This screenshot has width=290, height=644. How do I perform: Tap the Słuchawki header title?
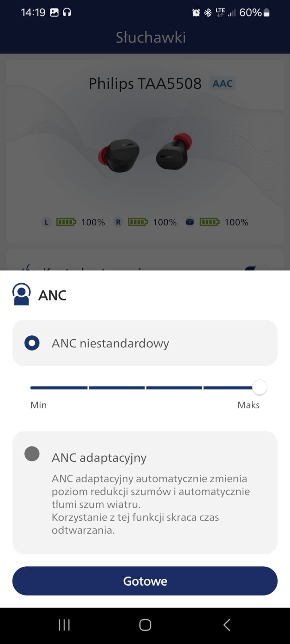pyautogui.click(x=151, y=37)
